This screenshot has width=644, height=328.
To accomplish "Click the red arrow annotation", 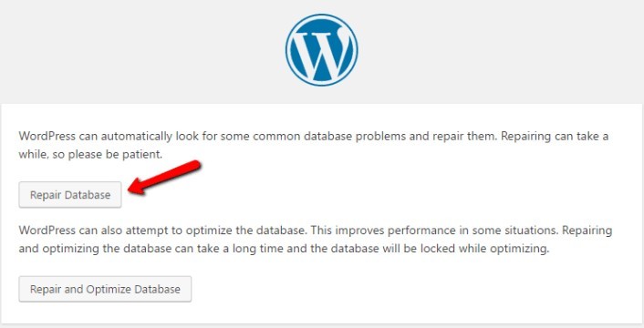I will 164,178.
